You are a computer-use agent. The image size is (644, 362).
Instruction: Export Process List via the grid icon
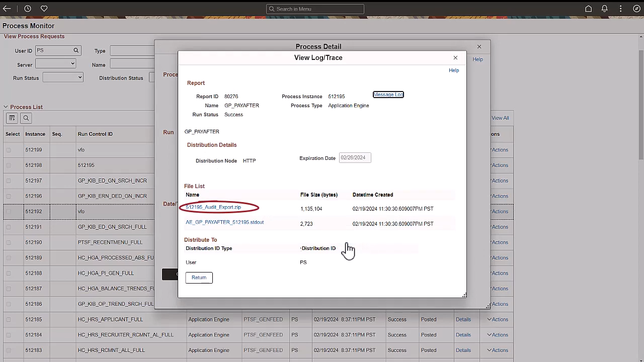tap(12, 118)
